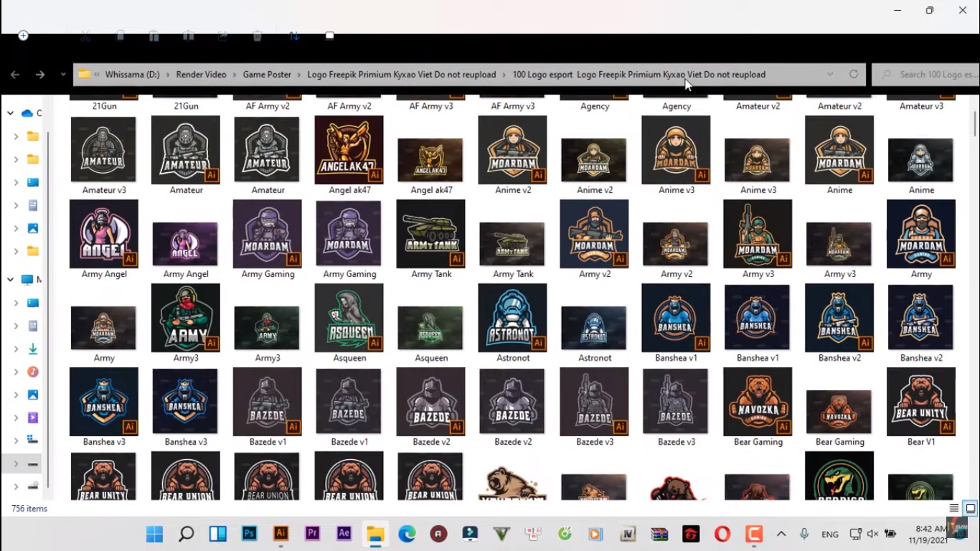Image resolution: width=980 pixels, height=551 pixels.
Task: Click ENG language indicator
Action: [x=830, y=534]
